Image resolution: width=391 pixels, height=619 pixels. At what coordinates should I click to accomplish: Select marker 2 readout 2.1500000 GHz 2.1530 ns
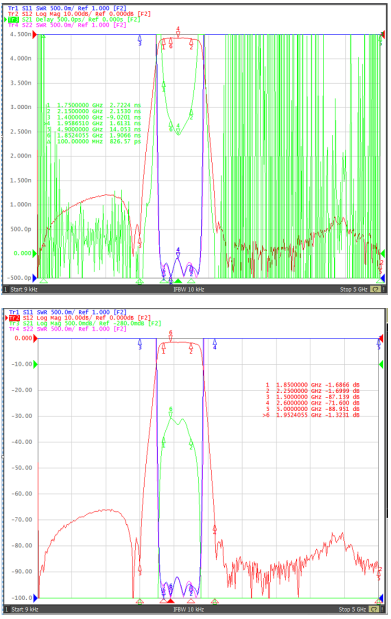(x=94, y=111)
